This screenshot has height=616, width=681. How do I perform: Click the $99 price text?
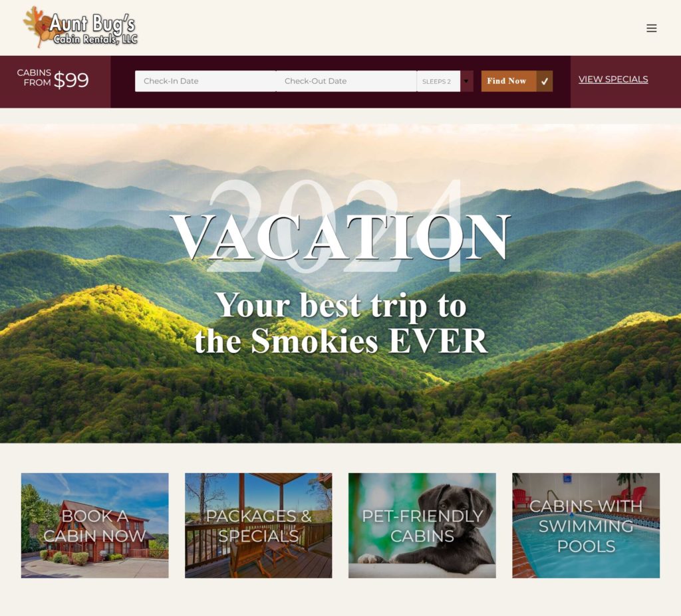[71, 80]
